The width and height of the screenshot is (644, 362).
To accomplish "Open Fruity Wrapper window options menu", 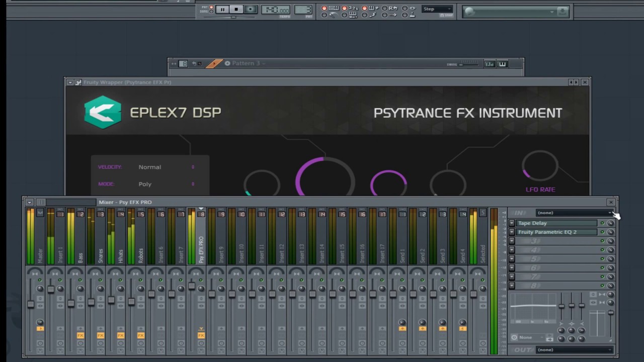I will pyautogui.click(x=70, y=82).
